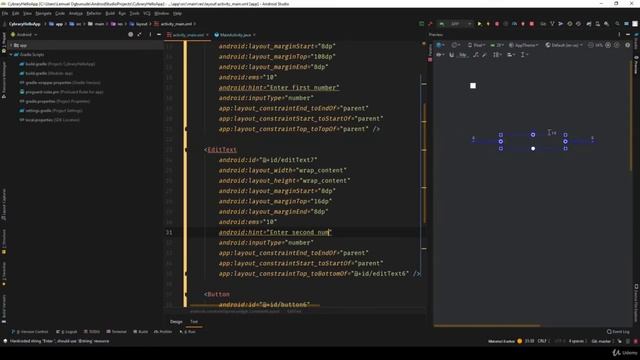Open the design surface layers dropdown
This screenshot has height=360, width=640.
(x=440, y=45)
